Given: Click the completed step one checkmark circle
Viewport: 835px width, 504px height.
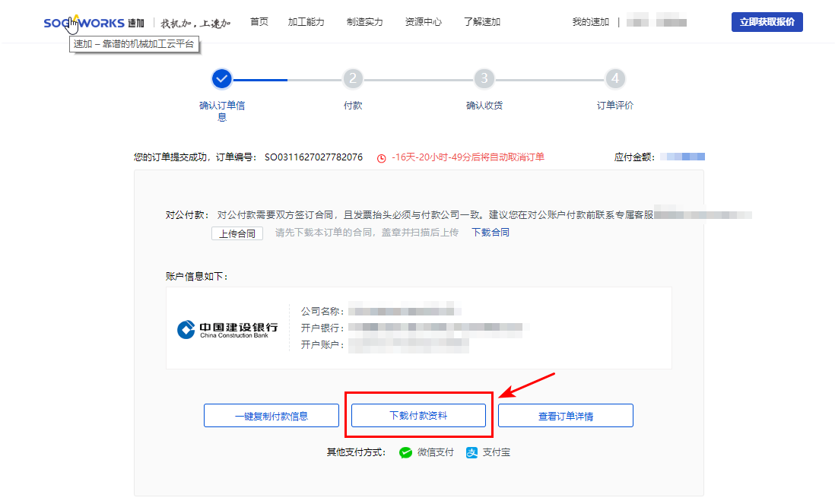Looking at the screenshot, I should 221,78.
